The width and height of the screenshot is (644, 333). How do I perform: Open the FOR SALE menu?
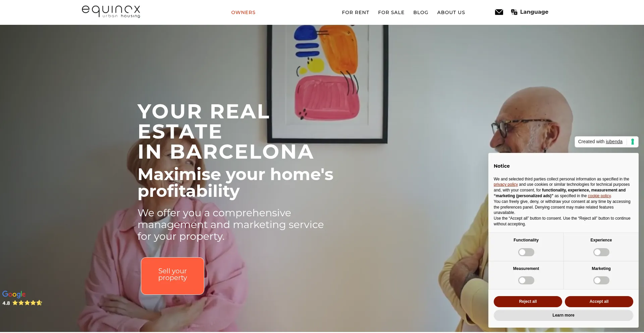pyautogui.click(x=391, y=12)
